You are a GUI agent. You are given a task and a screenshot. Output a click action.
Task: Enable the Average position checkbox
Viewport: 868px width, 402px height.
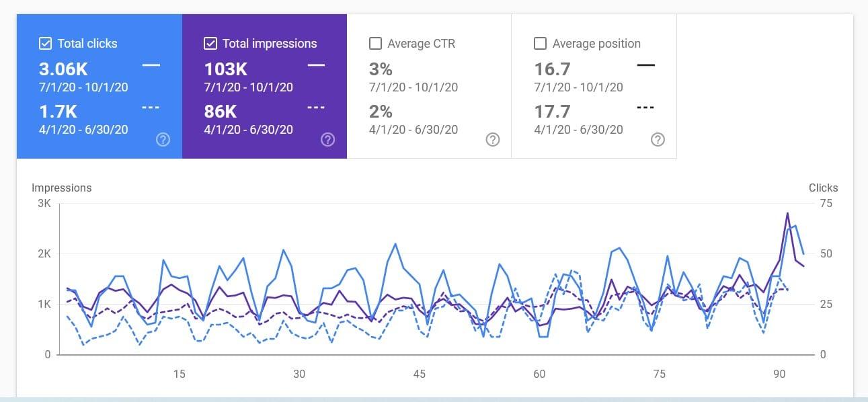click(541, 43)
